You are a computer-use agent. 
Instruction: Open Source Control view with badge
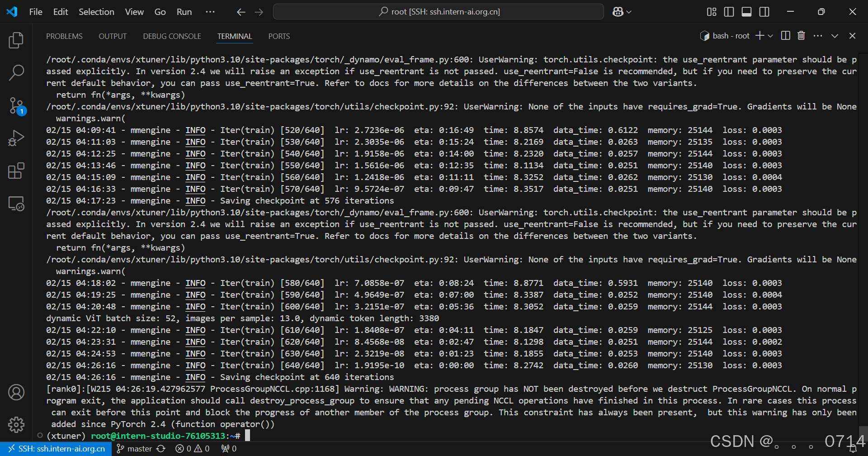(16, 105)
